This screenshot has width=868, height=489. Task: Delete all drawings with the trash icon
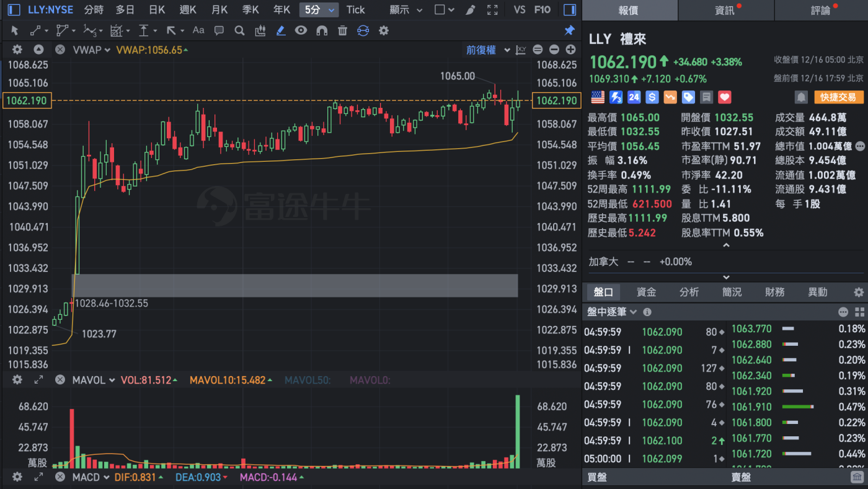point(342,30)
